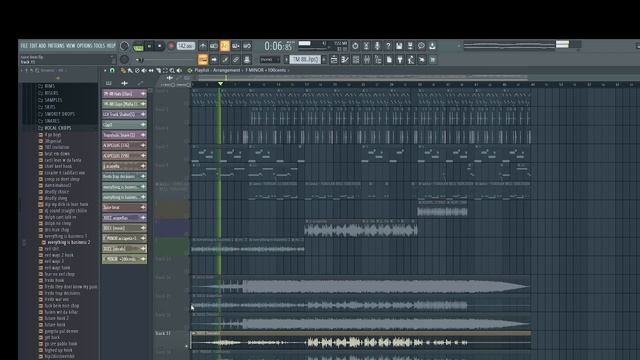Open the playlist view shortcut icon
The height and width of the screenshot is (360, 640).
click(x=334, y=60)
